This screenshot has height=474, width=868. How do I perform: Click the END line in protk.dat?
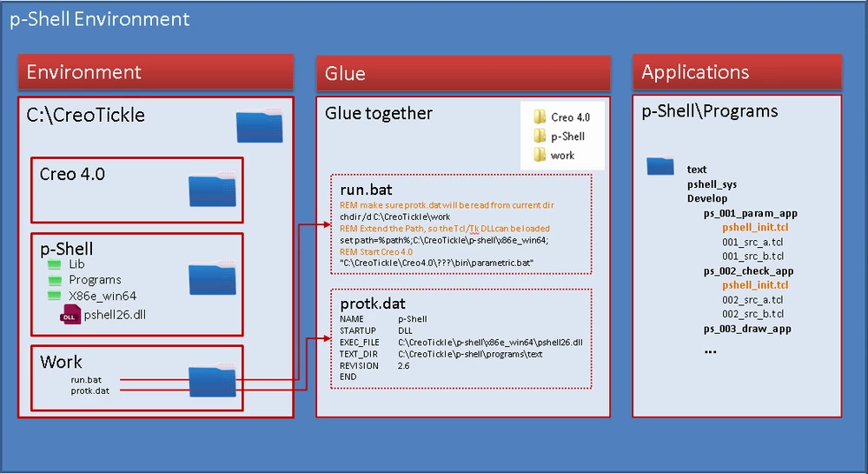tap(348, 377)
